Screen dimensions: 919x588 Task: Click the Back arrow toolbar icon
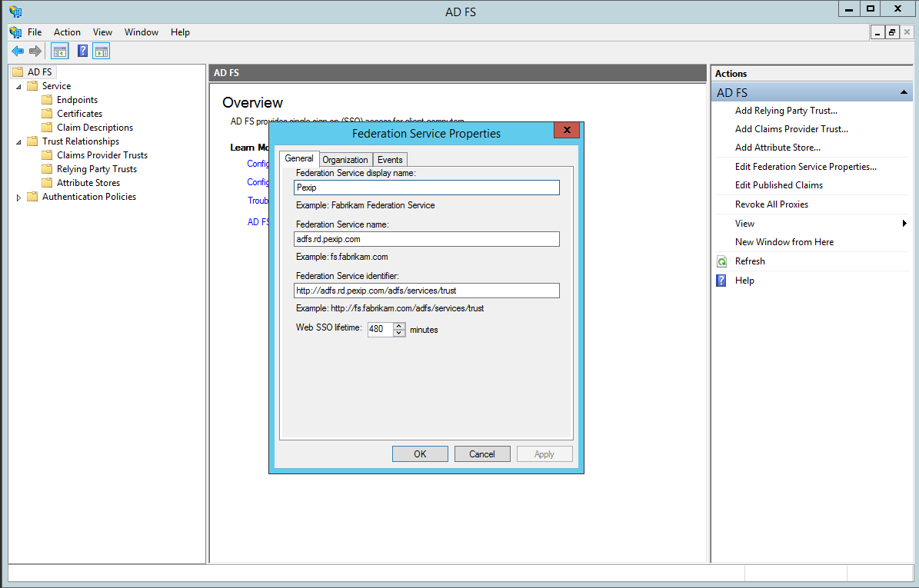(17, 51)
